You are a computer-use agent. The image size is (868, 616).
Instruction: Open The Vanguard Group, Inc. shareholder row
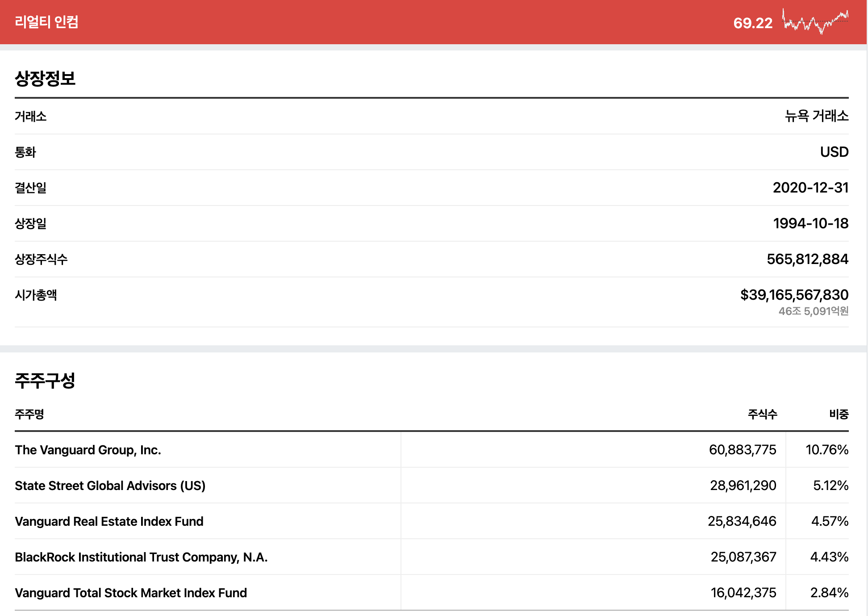[88, 450]
